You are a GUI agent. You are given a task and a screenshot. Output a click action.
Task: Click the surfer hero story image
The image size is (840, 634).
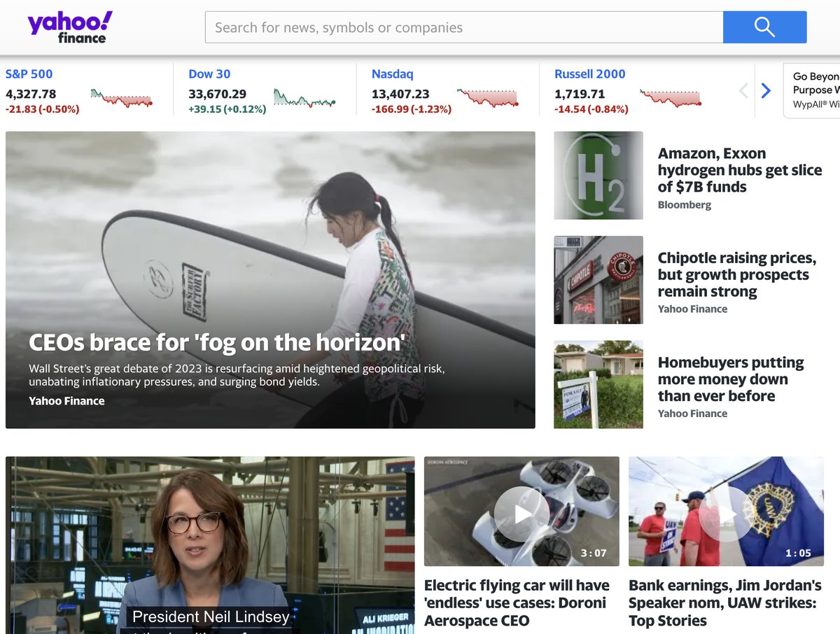click(x=270, y=280)
